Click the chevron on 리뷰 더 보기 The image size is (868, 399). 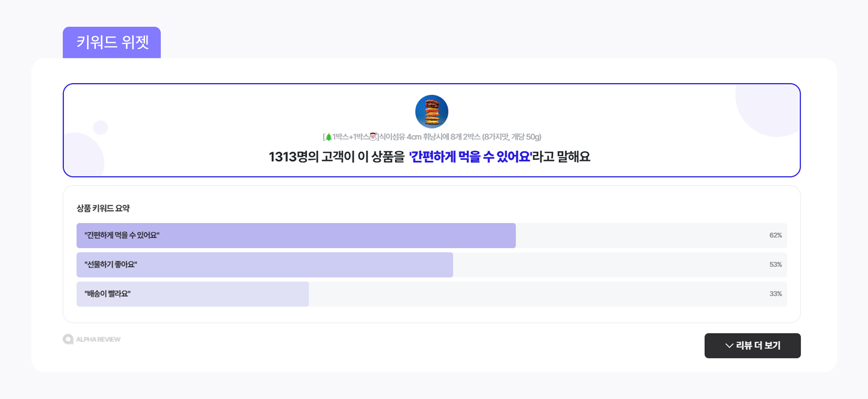(x=729, y=346)
